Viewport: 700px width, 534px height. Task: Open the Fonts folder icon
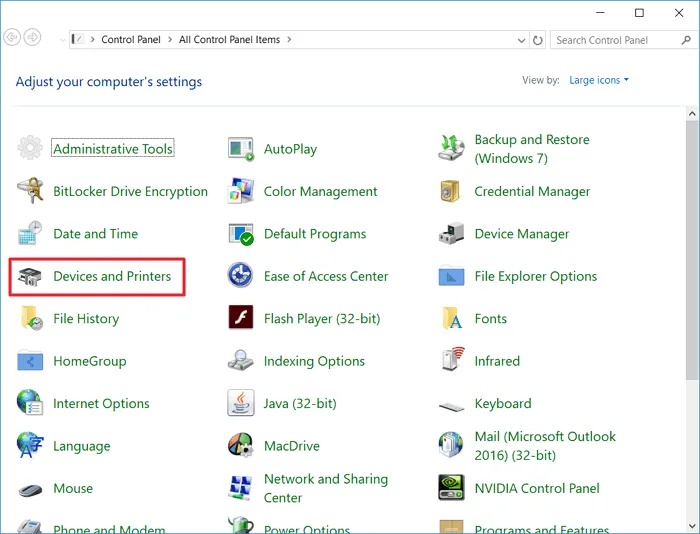click(452, 318)
